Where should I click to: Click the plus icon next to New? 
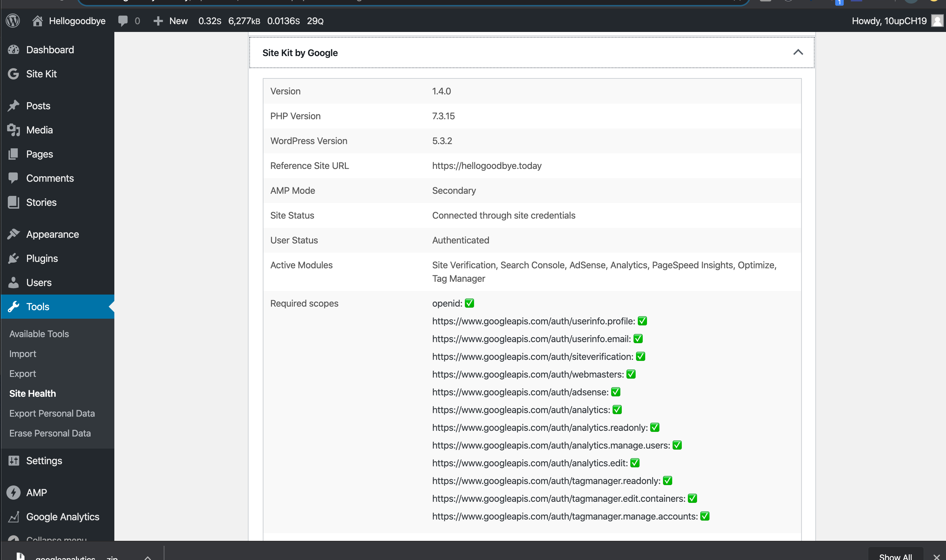(x=158, y=21)
